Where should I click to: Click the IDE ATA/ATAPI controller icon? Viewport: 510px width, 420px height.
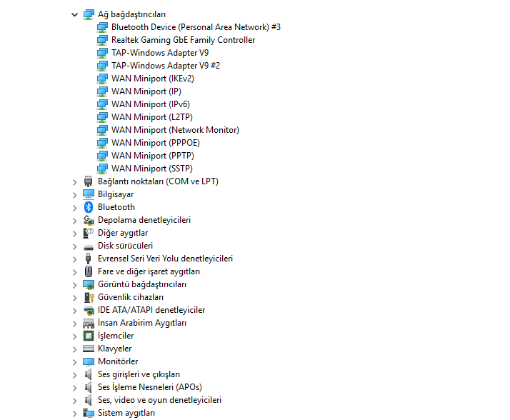tap(89, 311)
